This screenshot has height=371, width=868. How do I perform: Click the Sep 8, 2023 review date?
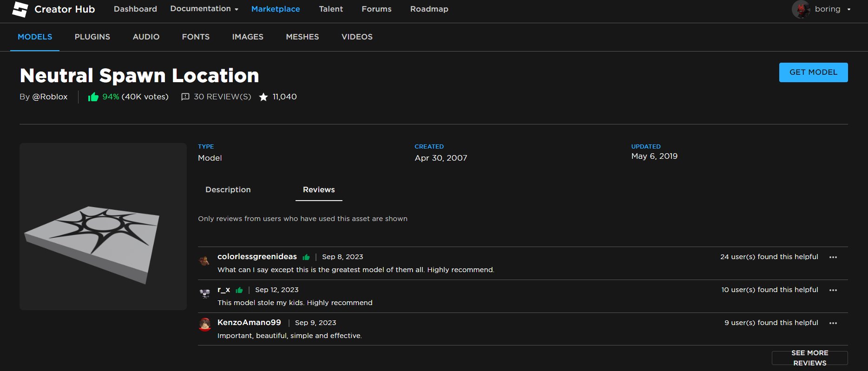click(x=342, y=257)
